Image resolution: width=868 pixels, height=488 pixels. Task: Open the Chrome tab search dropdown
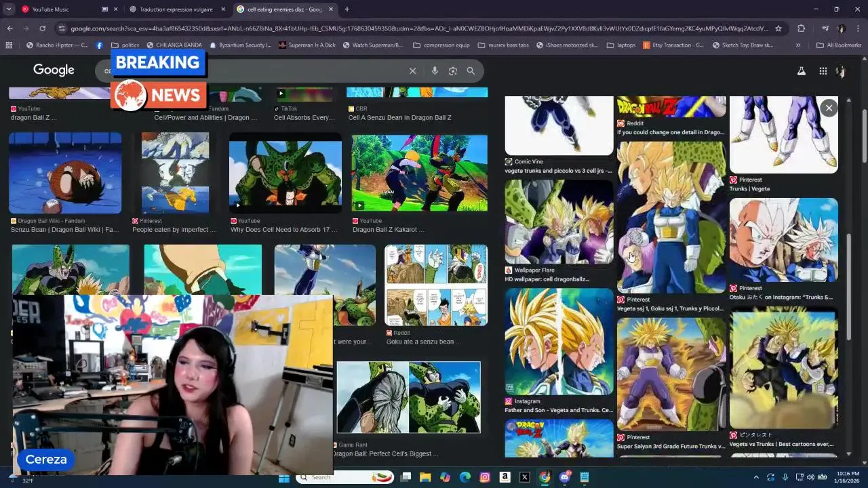pyautogui.click(x=9, y=9)
